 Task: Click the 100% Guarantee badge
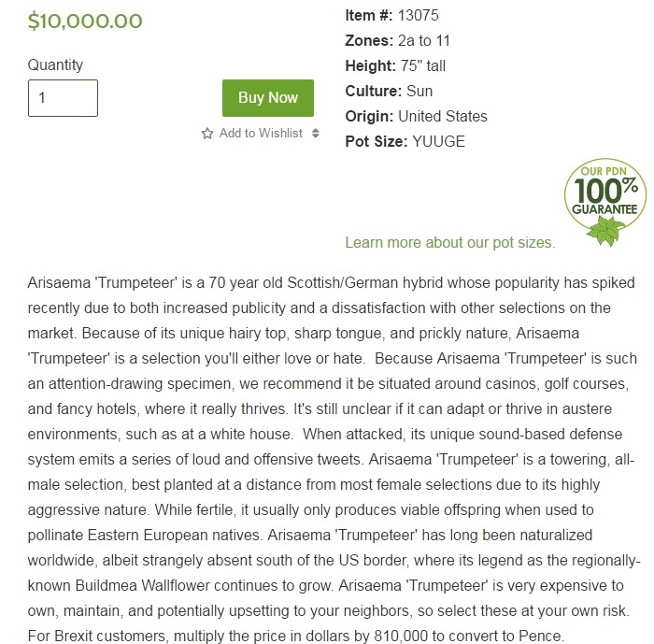pos(604,199)
